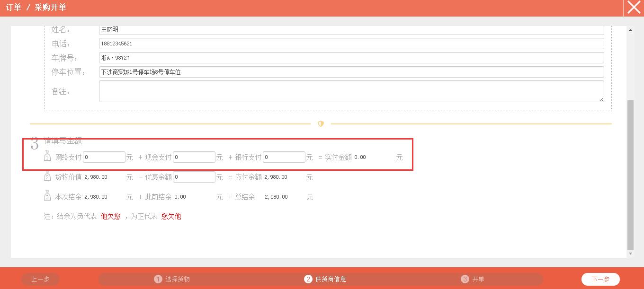Click money bag icon 3 beside 本次结余

pos(47,196)
